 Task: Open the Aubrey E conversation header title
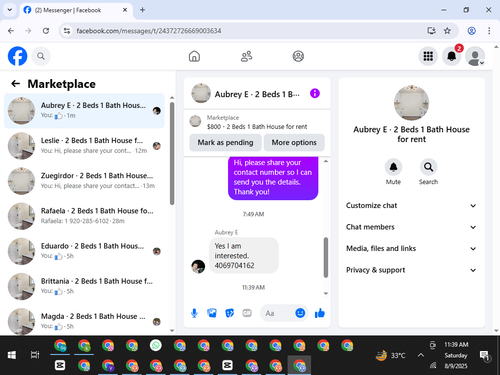[257, 94]
